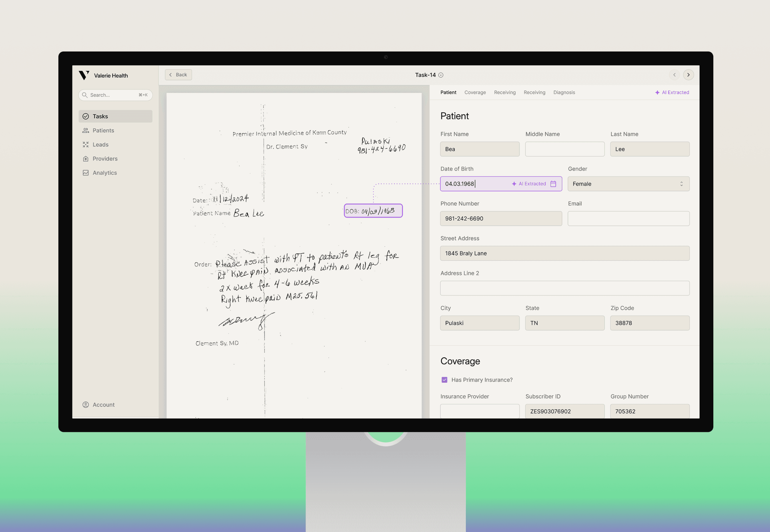Navigate to Providers page
Viewport: 770px width, 532px height.
pos(105,159)
